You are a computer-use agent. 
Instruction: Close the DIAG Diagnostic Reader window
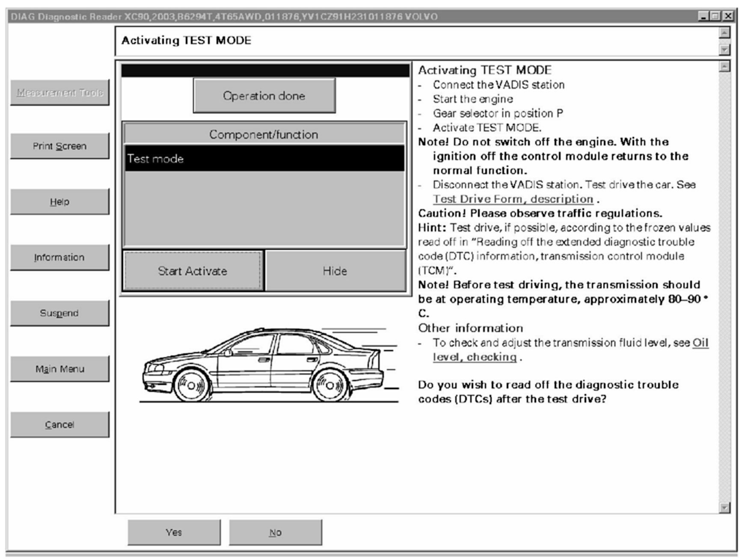pos(728,16)
